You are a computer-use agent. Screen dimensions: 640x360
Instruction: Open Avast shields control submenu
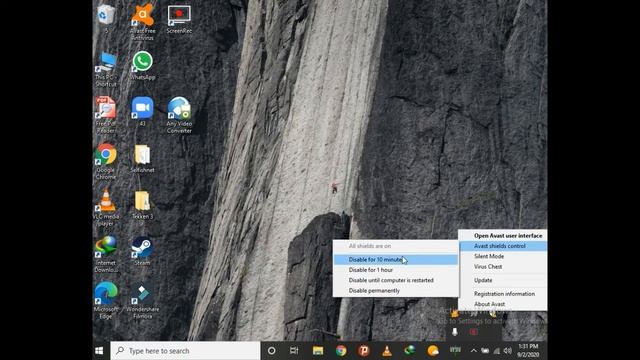point(503,246)
